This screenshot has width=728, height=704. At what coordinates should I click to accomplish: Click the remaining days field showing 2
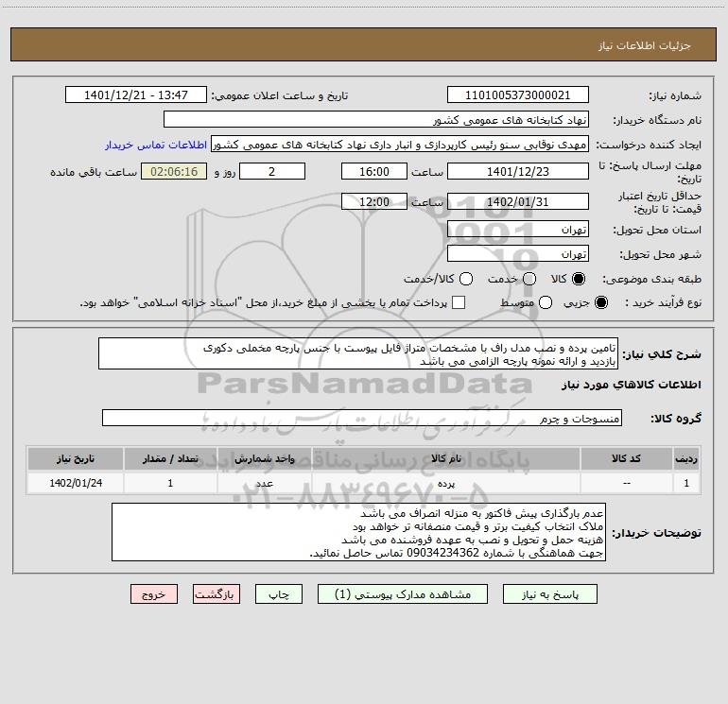(272, 171)
